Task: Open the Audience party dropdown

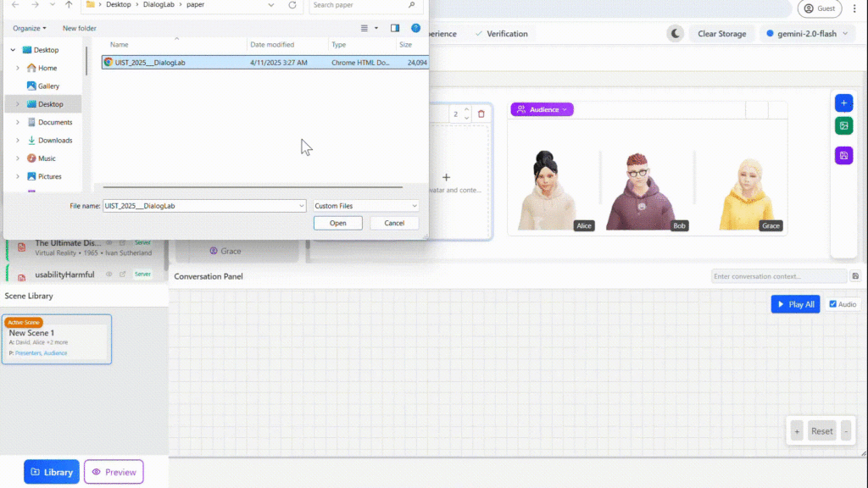Action: [542, 109]
